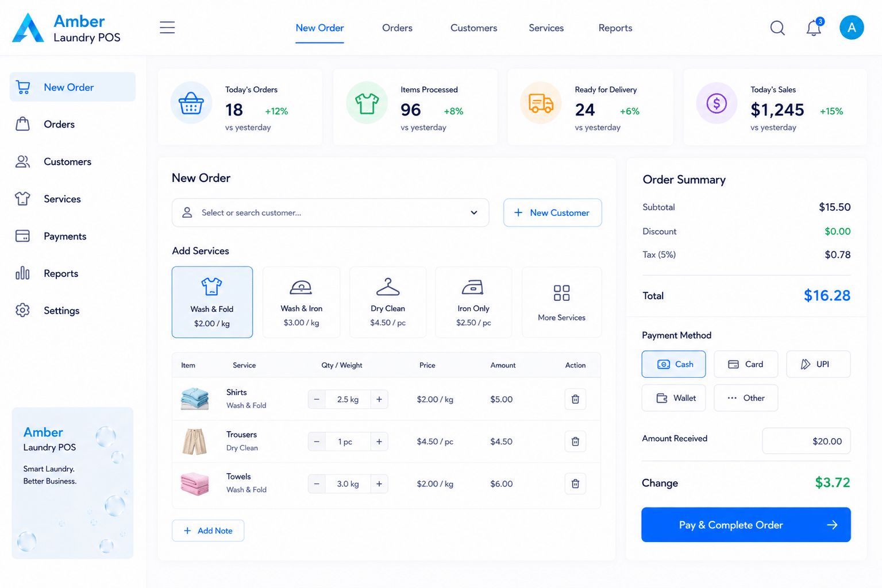Increase Towels weight with plus button

pyautogui.click(x=379, y=483)
